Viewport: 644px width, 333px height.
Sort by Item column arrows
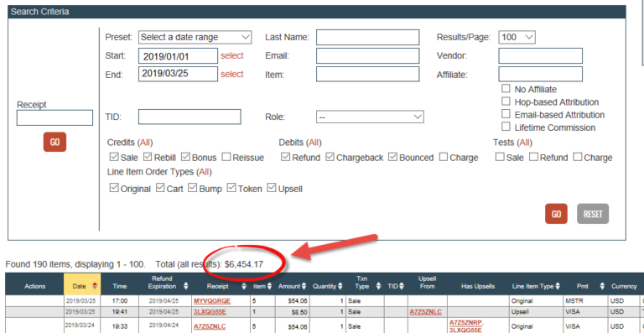(x=269, y=286)
